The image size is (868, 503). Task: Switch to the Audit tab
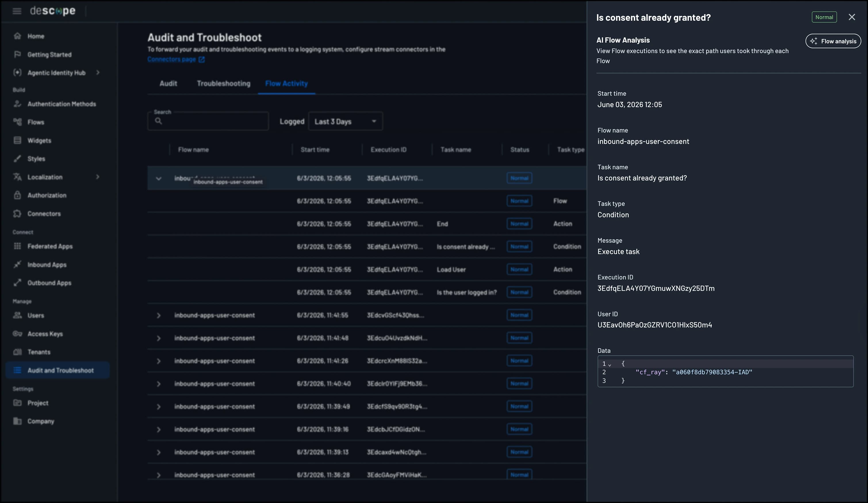(168, 83)
